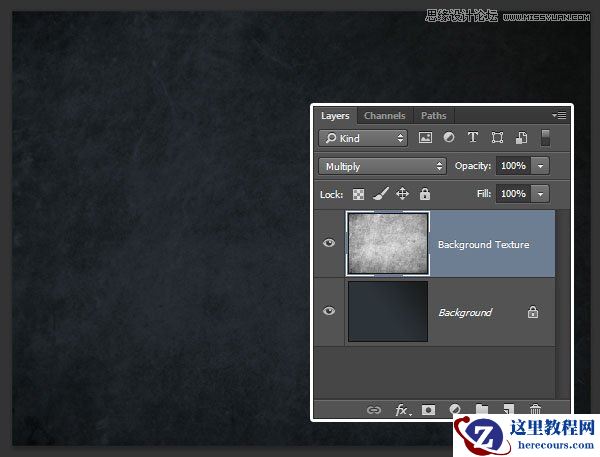Open the Layers panel flyout menu
600x457 pixels.
click(x=559, y=115)
